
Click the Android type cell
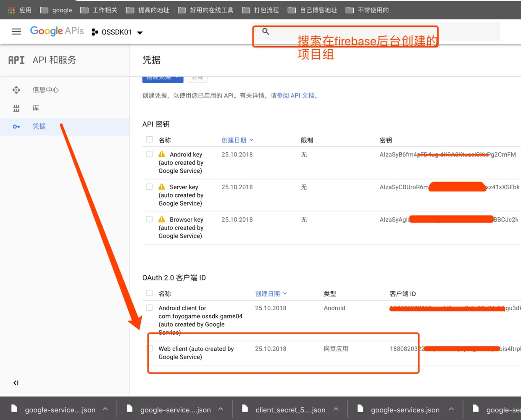[334, 308]
